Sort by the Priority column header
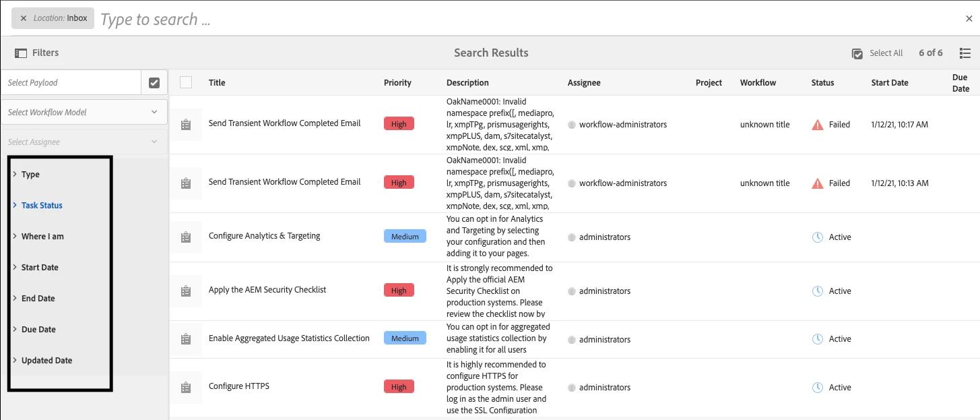Image resolution: width=980 pixels, height=420 pixels. 397,83
